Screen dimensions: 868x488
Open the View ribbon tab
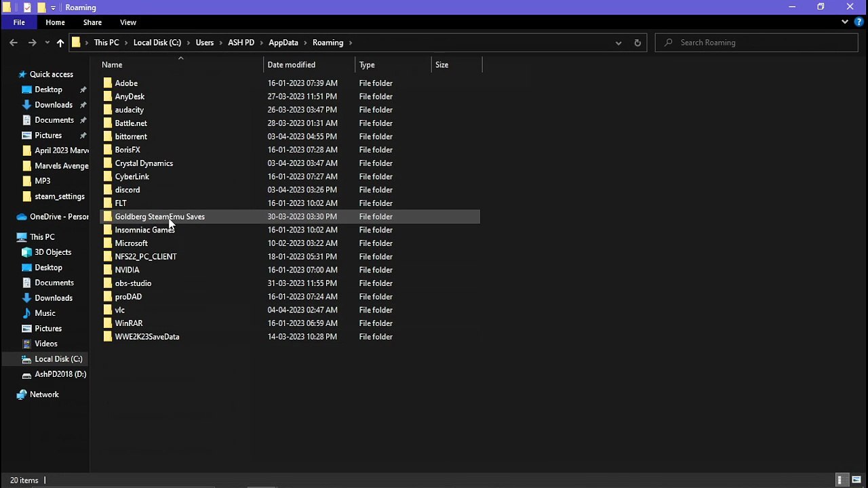pyautogui.click(x=128, y=22)
